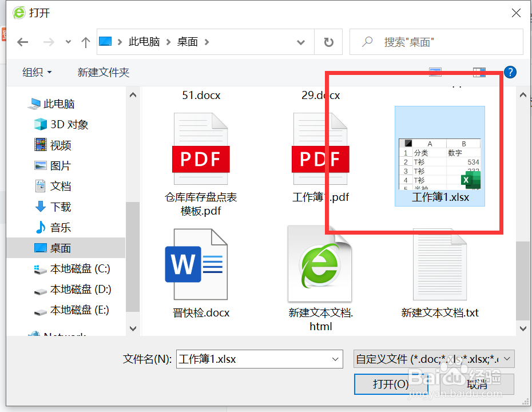Select the 工作簿1.xlsx spreadsheet thumbnail
This screenshot has width=532, height=412.
click(x=440, y=164)
